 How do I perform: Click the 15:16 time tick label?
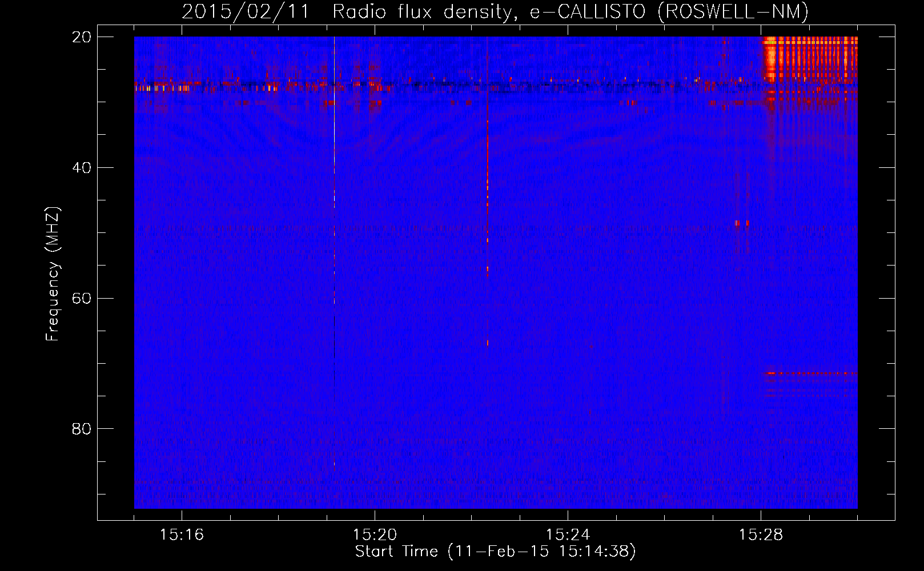pos(182,535)
